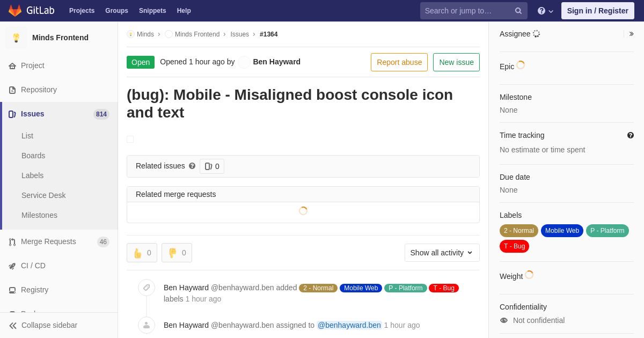This screenshot has height=338, width=644.
Task: Click Minds Frontend project title
Action: tap(60, 38)
